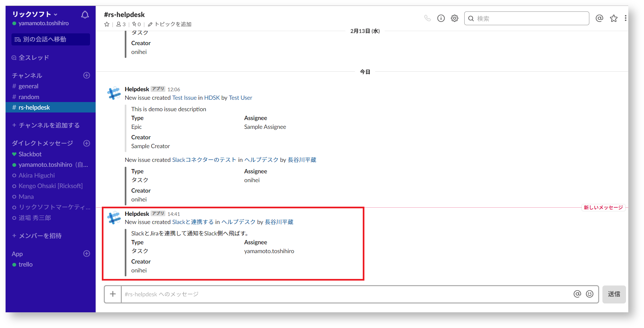View pinned items icon in header
The height and width of the screenshot is (328, 644).
pos(137,24)
